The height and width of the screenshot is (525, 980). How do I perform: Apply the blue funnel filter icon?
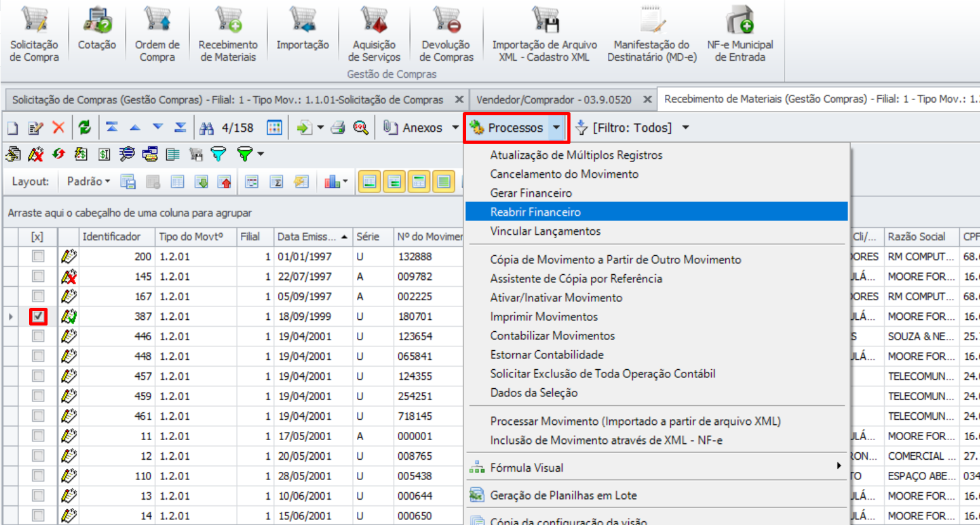click(x=218, y=153)
